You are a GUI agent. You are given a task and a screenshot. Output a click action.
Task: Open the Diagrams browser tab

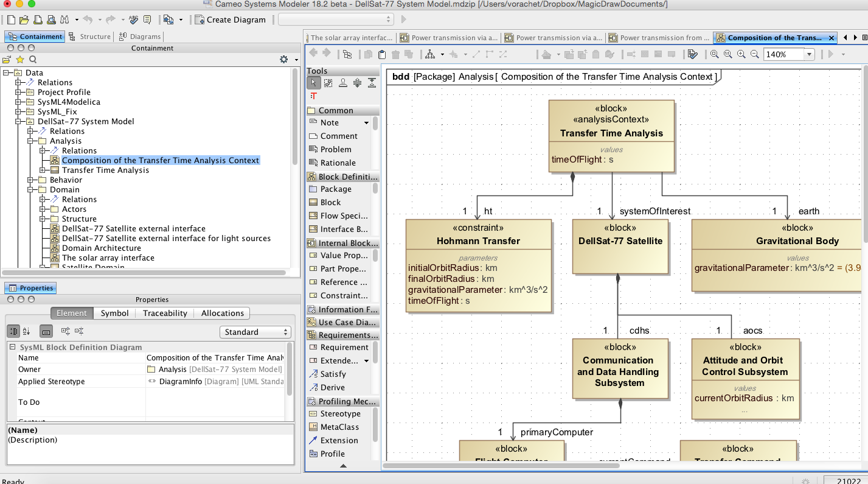pyautogui.click(x=140, y=37)
